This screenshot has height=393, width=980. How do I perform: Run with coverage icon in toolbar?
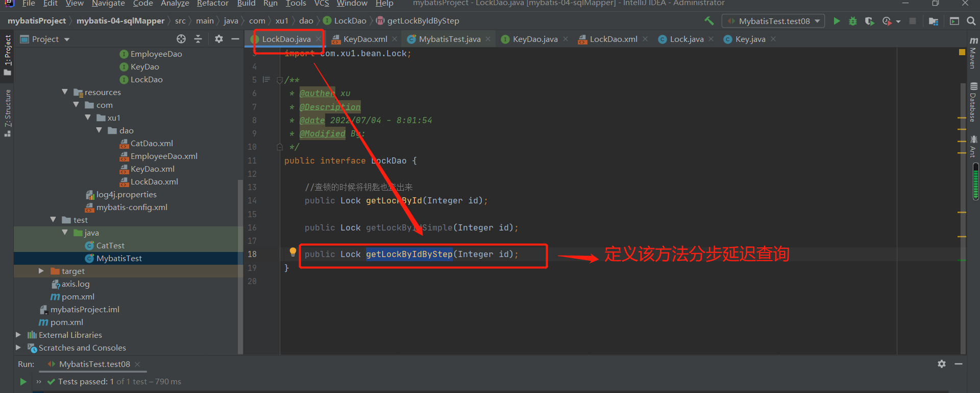[869, 21]
